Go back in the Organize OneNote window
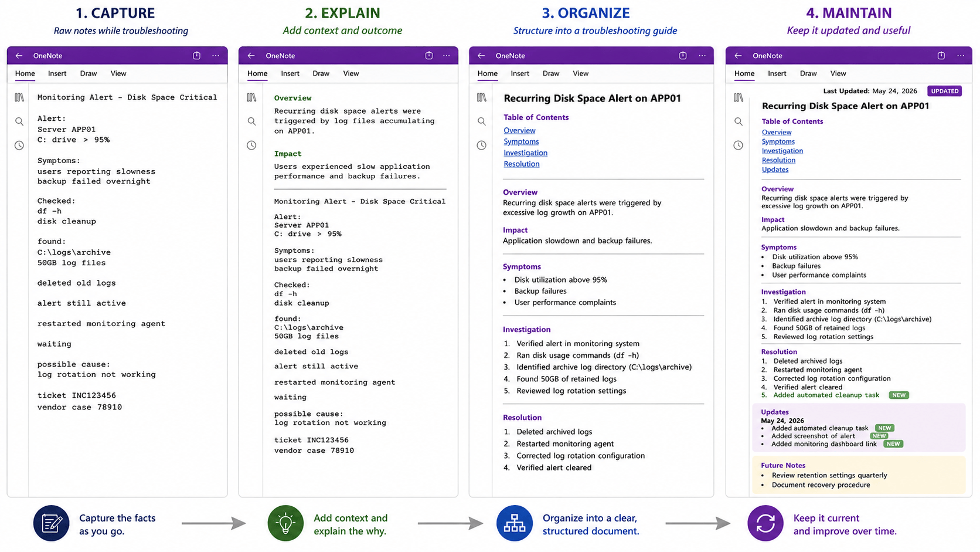 point(481,56)
